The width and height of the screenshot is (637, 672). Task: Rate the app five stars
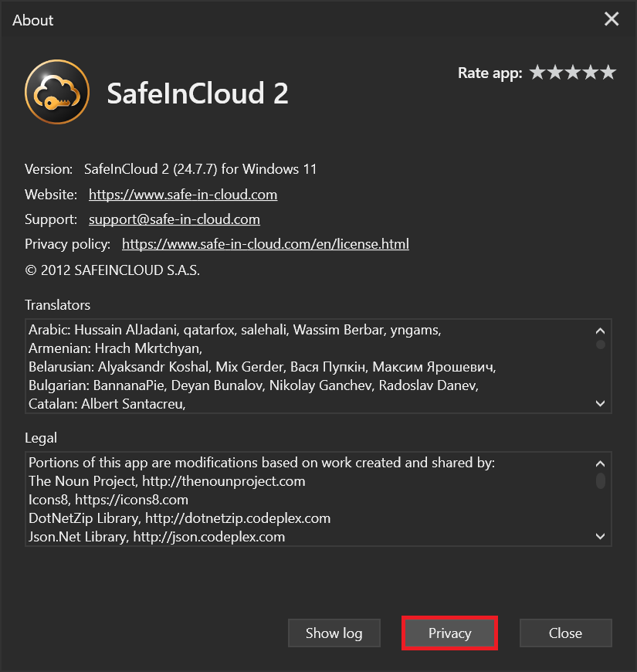[x=608, y=73]
